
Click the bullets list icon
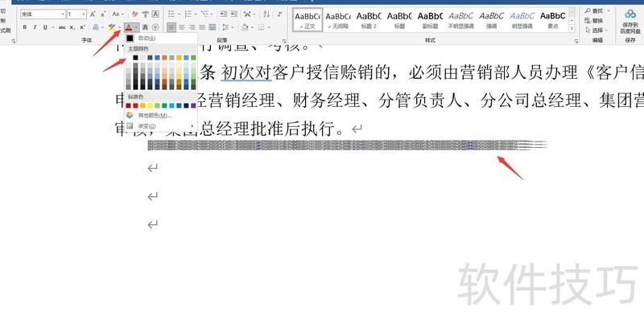[x=171, y=14]
